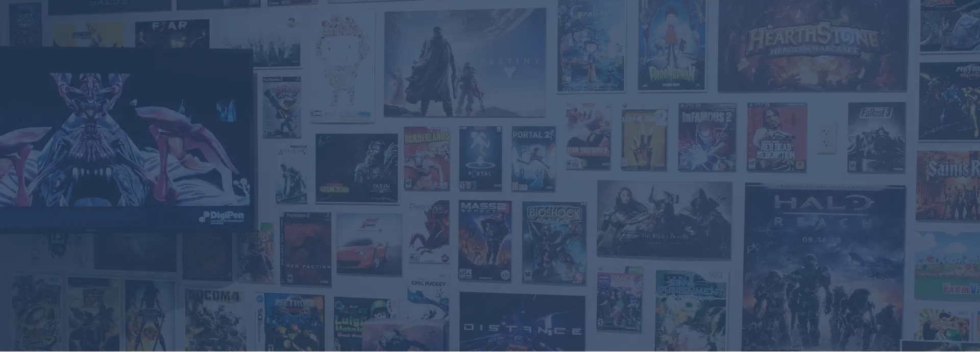Select the Hearthstone Heroes of Warcraft poster

point(813,46)
